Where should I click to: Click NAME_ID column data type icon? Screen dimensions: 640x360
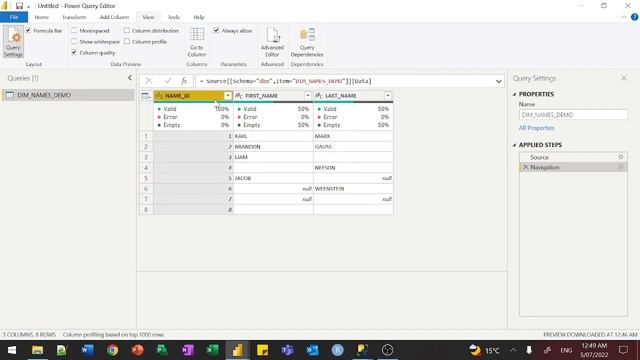click(159, 96)
